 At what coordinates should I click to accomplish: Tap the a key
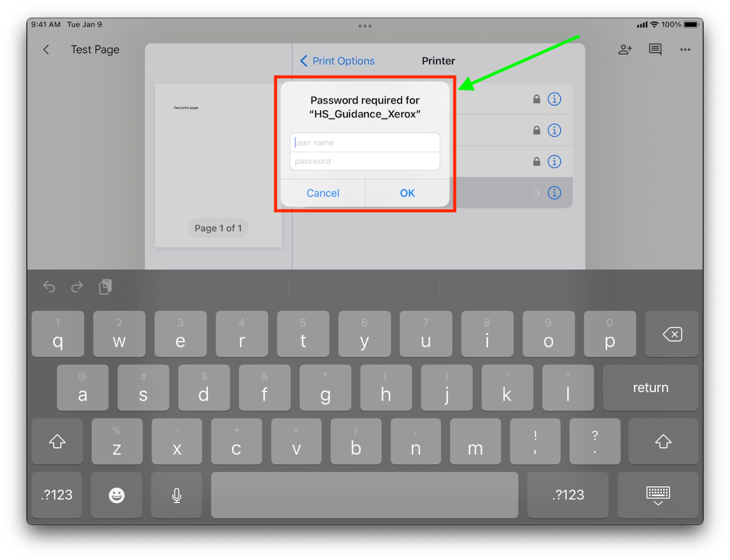point(83,388)
